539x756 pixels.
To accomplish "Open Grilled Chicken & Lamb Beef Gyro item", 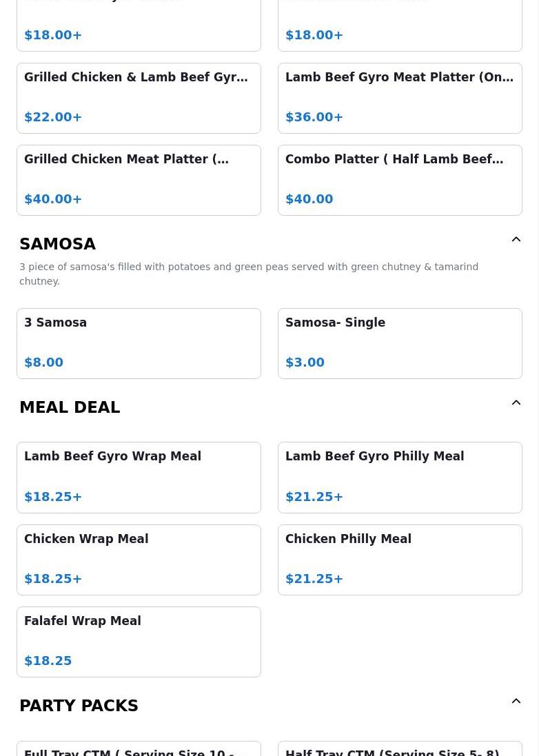I will point(139,98).
